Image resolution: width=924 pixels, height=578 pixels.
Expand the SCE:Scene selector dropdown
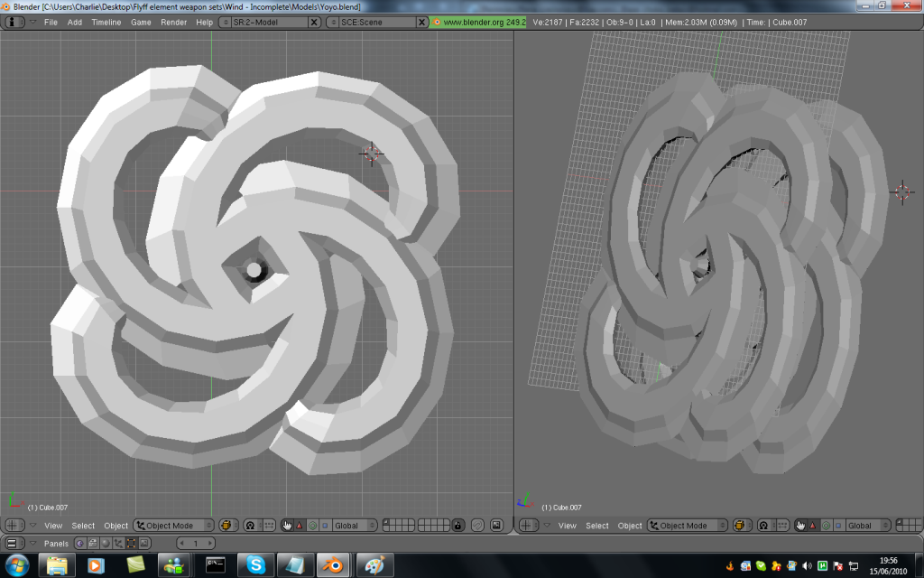331,22
